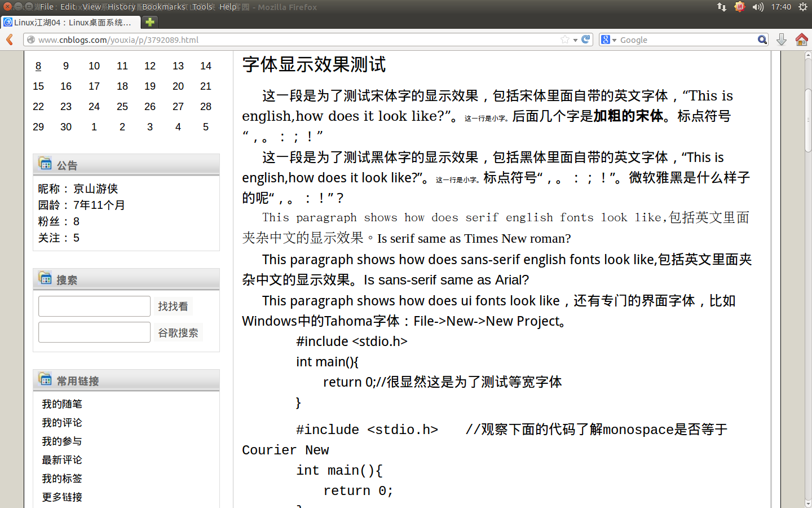Click the 17:40 clock indicator
Viewport: 812px width, 508px height.
click(x=781, y=7)
